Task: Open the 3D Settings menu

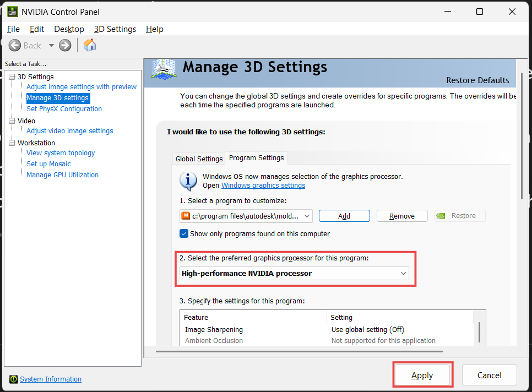Action: pyautogui.click(x=115, y=29)
